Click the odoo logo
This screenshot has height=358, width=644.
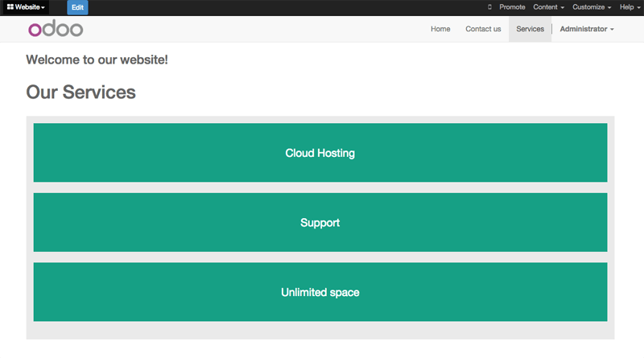pos(56,29)
